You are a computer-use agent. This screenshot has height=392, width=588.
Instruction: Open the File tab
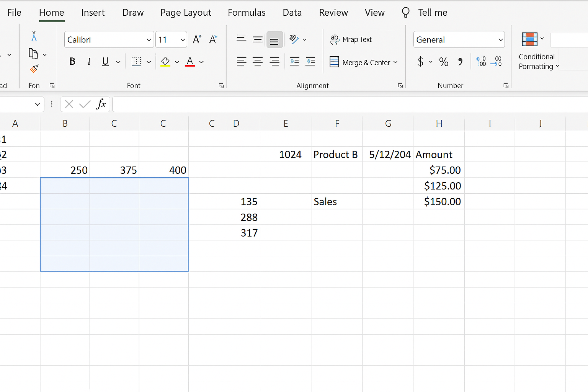(14, 13)
